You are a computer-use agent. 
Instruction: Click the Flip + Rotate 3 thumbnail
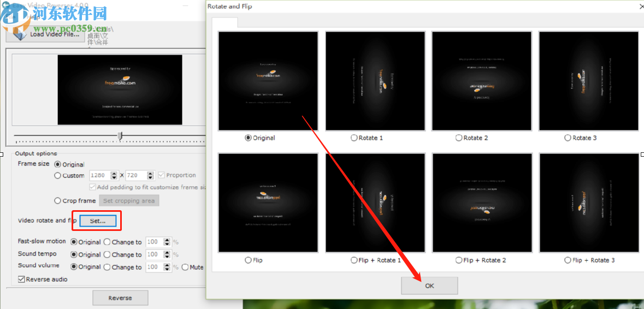click(588, 203)
